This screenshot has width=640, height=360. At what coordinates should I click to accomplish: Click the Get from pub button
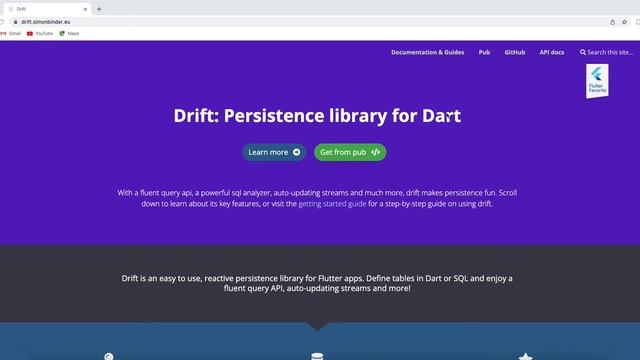coord(350,152)
